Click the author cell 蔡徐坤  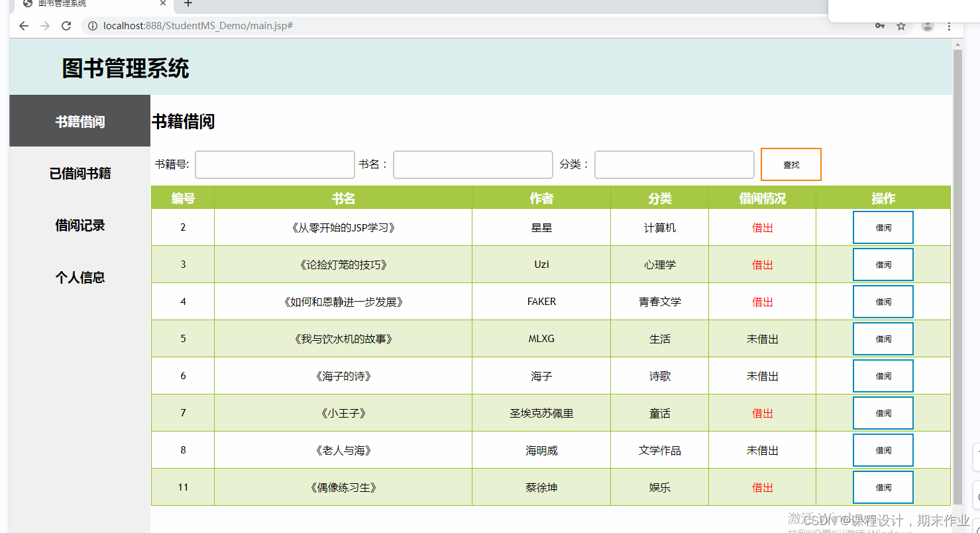[x=541, y=487]
